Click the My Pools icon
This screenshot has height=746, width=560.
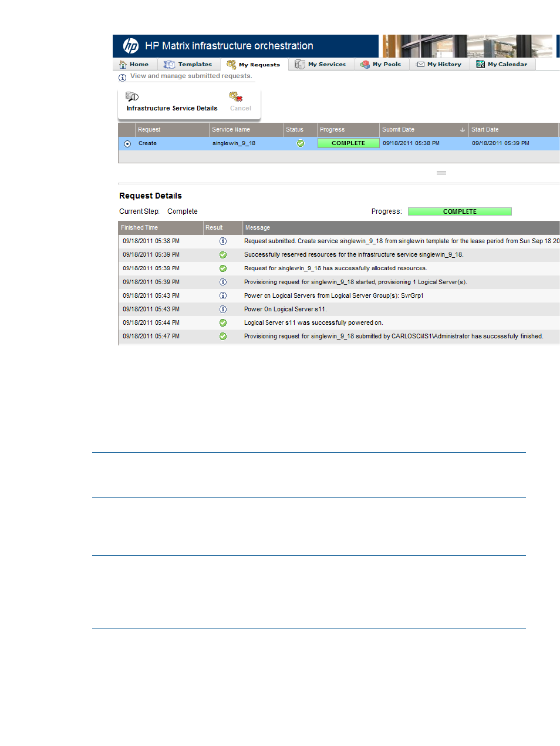click(x=365, y=65)
